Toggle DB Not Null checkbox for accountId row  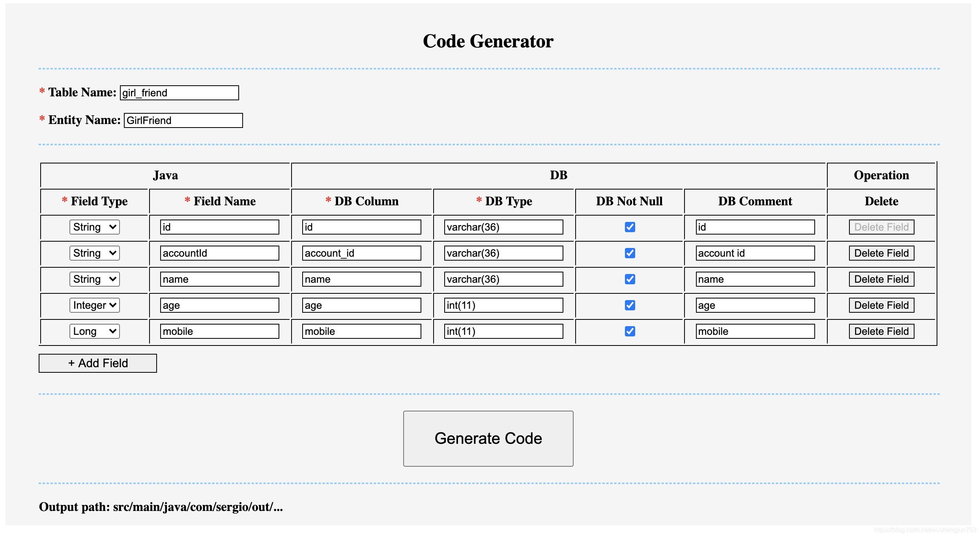pos(630,253)
